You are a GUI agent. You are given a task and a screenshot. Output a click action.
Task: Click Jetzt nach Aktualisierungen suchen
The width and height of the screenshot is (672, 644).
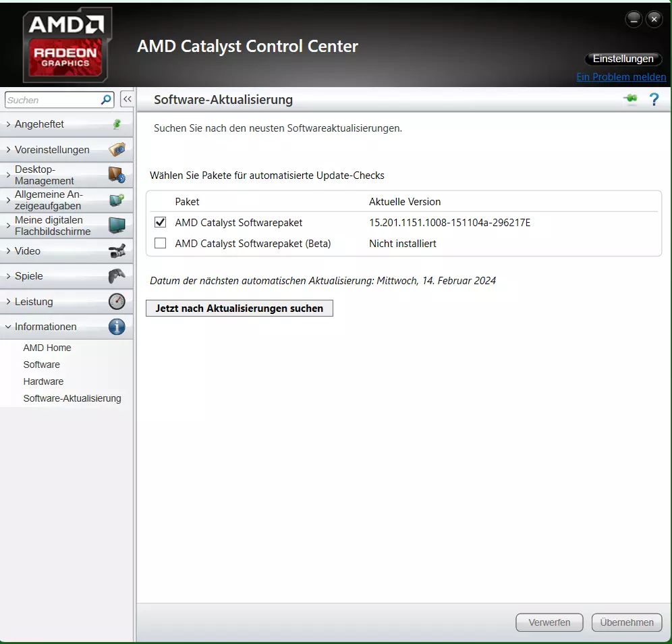(239, 308)
